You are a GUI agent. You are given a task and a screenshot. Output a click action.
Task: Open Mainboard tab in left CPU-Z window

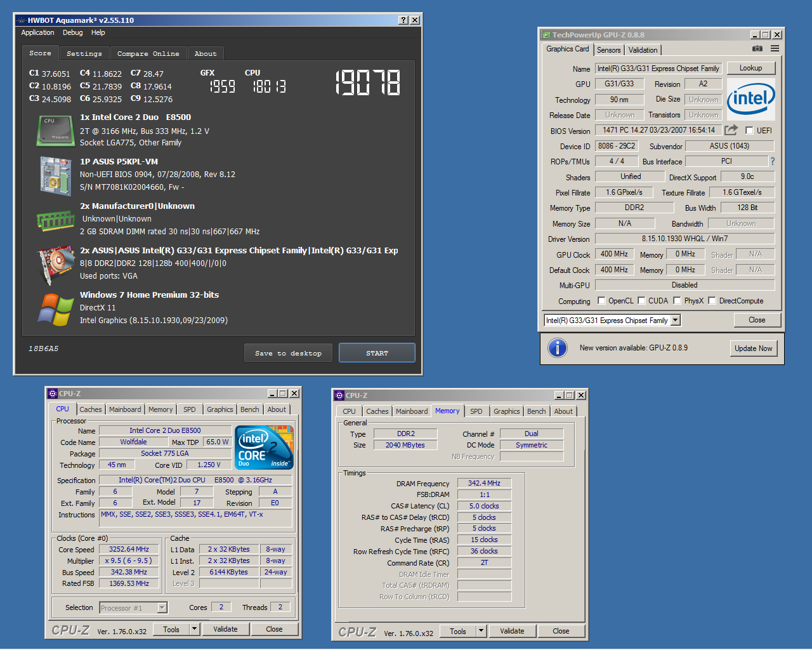pos(125,409)
